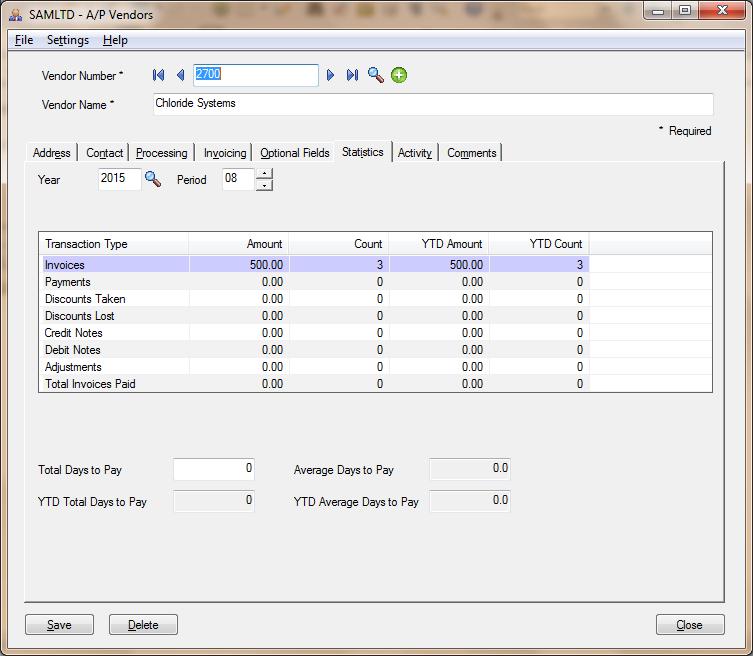The image size is (753, 656).
Task: Decrease period with down spinner arrow
Action: click(x=265, y=185)
